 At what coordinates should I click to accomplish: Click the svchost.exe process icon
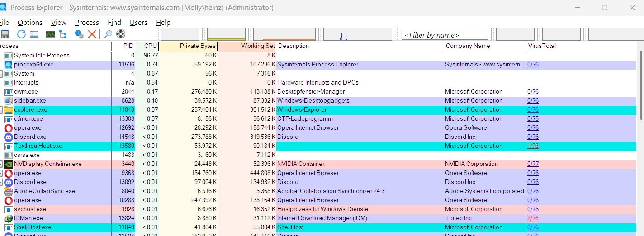[x=8, y=209]
